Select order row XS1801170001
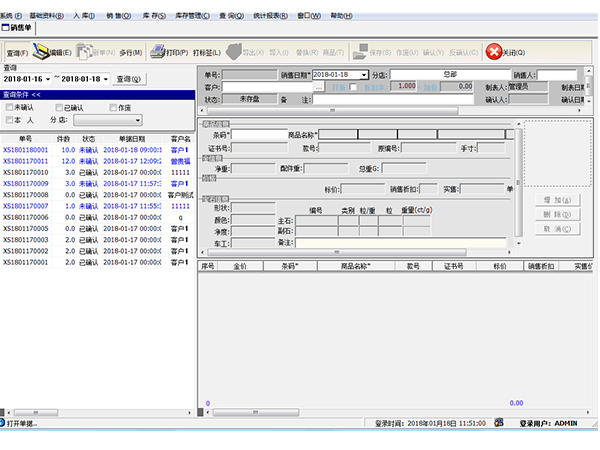 [97, 262]
